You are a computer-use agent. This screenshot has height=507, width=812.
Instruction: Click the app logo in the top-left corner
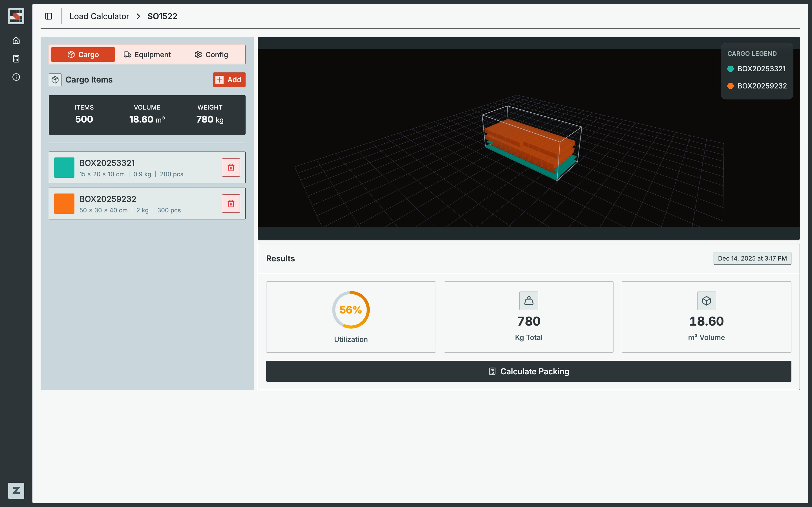pos(16,16)
